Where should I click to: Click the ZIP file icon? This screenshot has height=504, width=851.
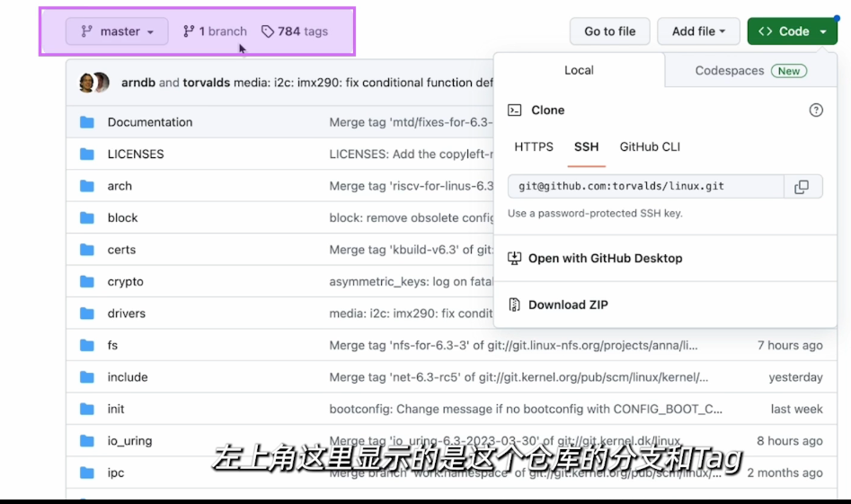(515, 305)
